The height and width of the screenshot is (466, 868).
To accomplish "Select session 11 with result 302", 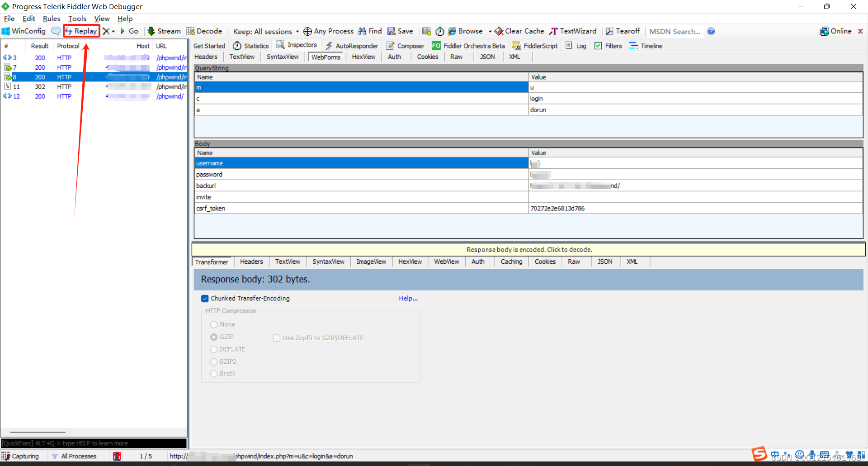I will tap(94, 87).
